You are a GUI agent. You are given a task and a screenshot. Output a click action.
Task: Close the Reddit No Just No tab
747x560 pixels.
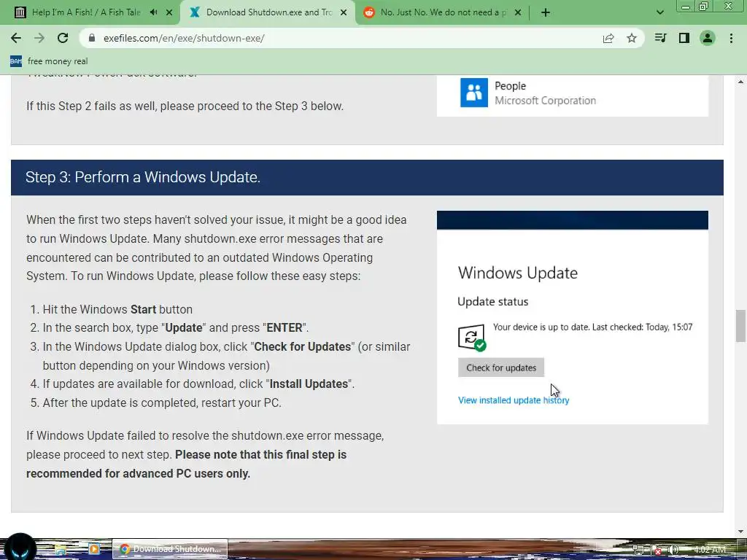click(519, 12)
